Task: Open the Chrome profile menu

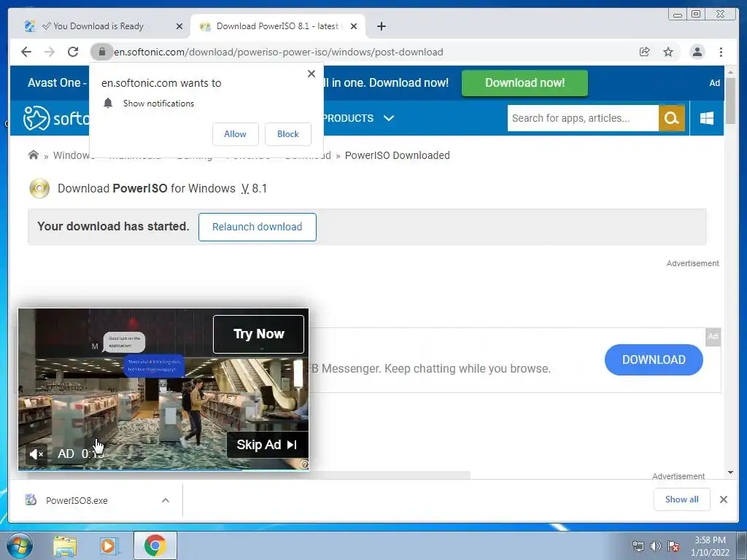Action: [697, 52]
